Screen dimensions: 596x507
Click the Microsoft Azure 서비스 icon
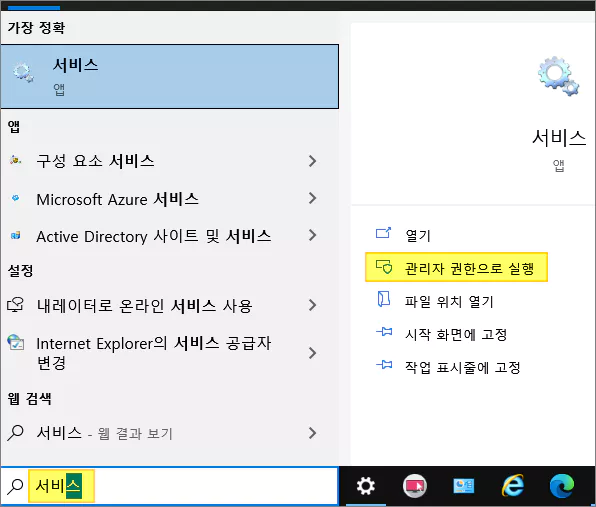pyautogui.click(x=16, y=198)
